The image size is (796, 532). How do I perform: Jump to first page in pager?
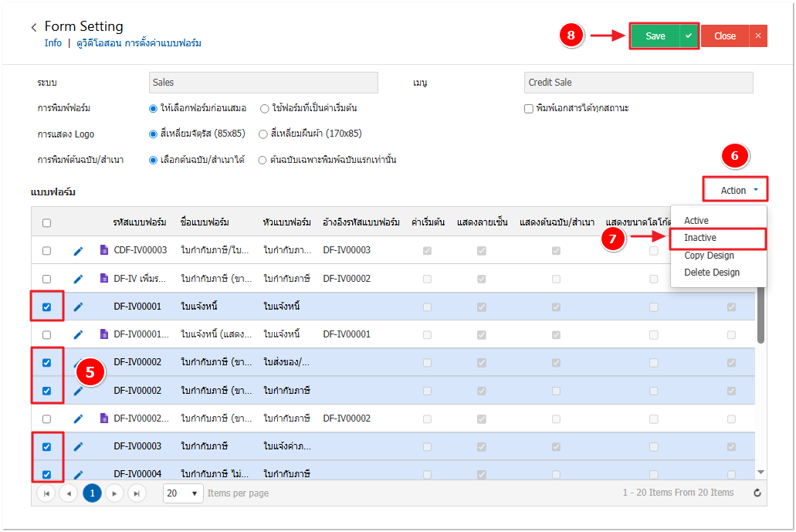(46, 493)
